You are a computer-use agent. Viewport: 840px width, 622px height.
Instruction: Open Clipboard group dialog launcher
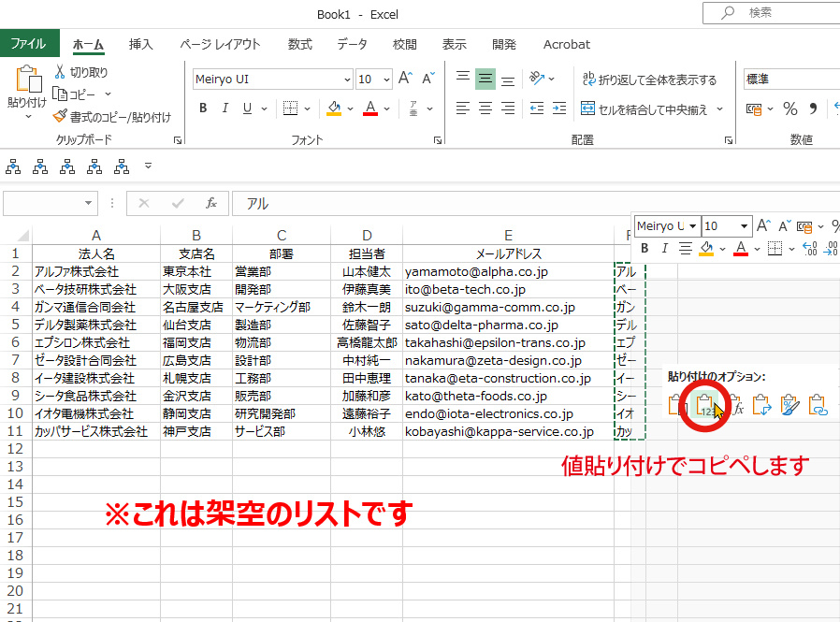pos(178,140)
